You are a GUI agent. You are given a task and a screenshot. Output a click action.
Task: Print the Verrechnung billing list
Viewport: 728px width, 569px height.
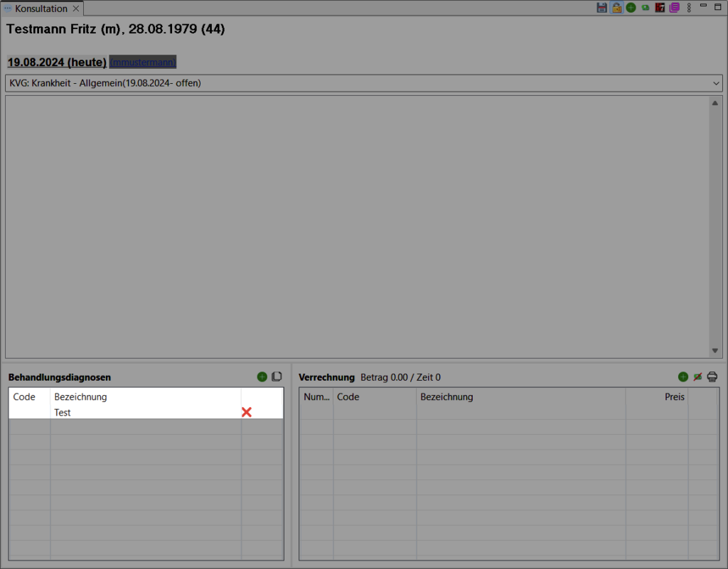pyautogui.click(x=712, y=376)
